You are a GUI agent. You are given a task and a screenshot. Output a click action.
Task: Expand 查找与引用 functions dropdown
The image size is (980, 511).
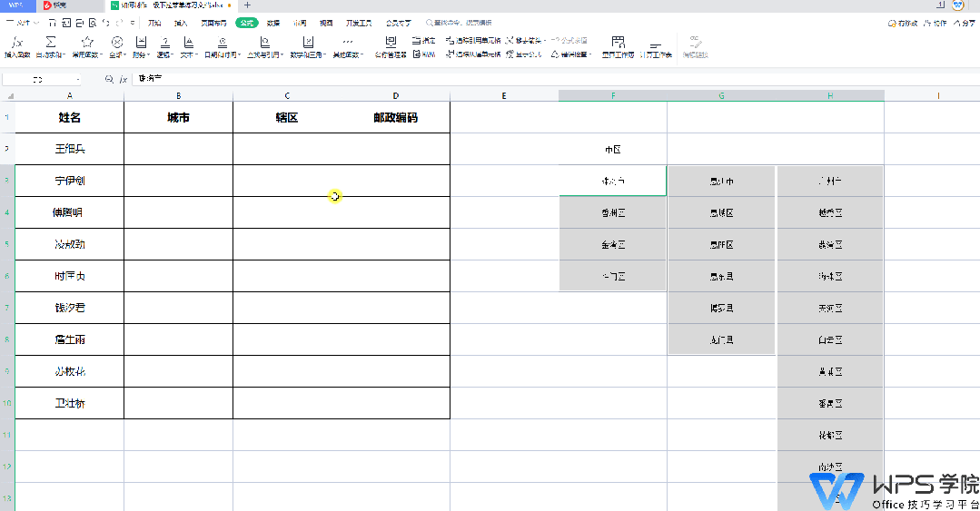click(265, 46)
